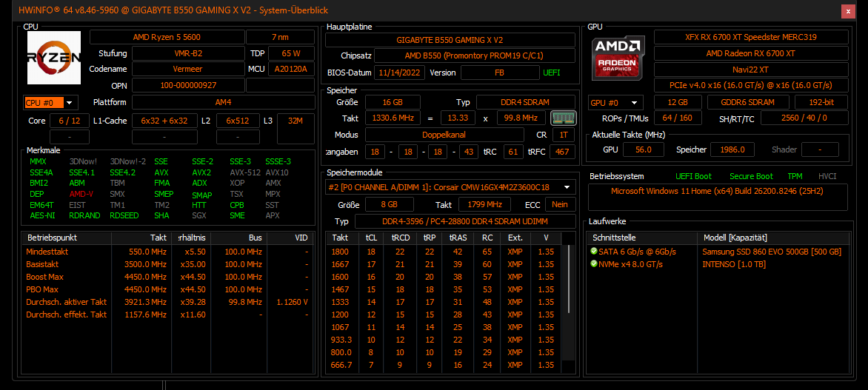Click the tRFC 467 value
This screenshot has height=390, width=868.
pos(562,152)
